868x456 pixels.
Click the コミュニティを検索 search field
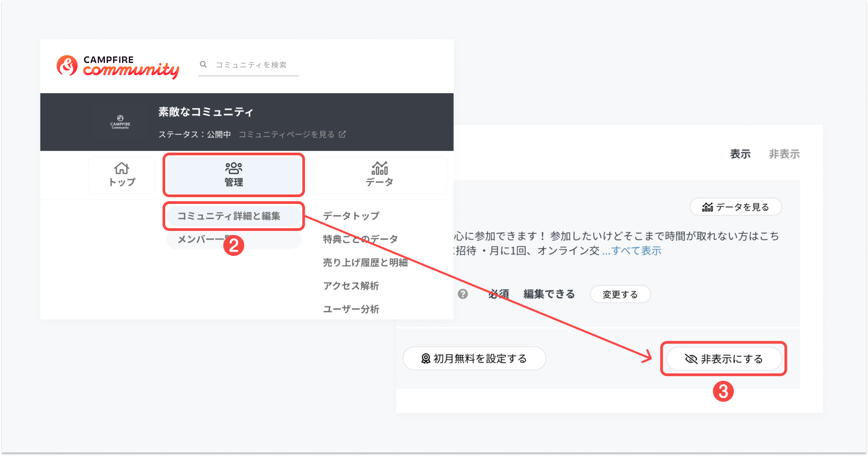point(251,65)
